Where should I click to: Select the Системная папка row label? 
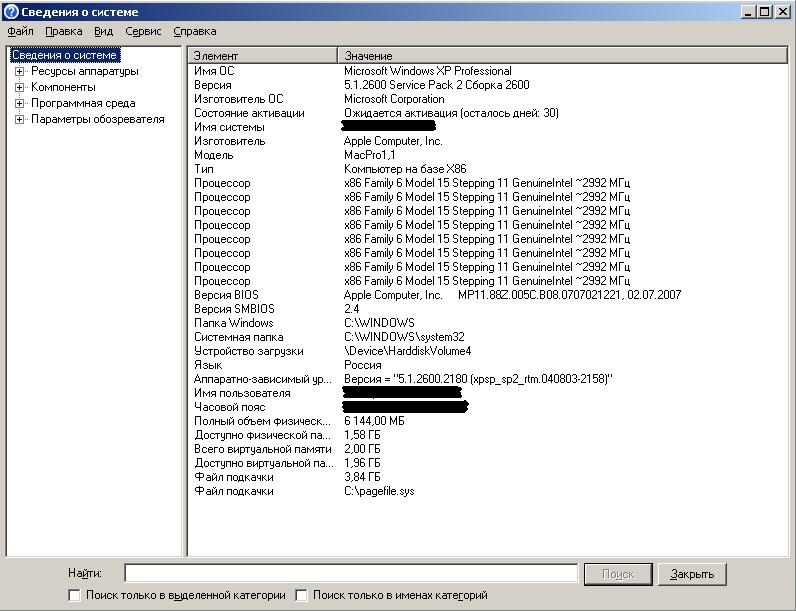pyautogui.click(x=239, y=337)
